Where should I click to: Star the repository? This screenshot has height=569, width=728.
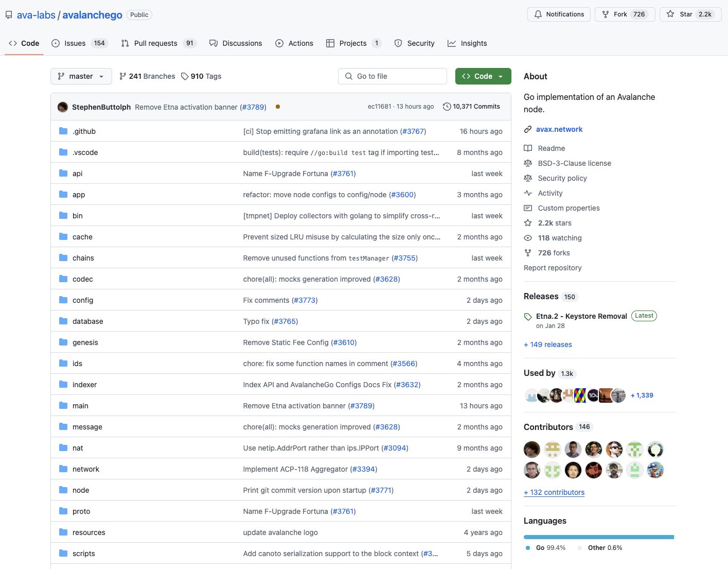690,14
